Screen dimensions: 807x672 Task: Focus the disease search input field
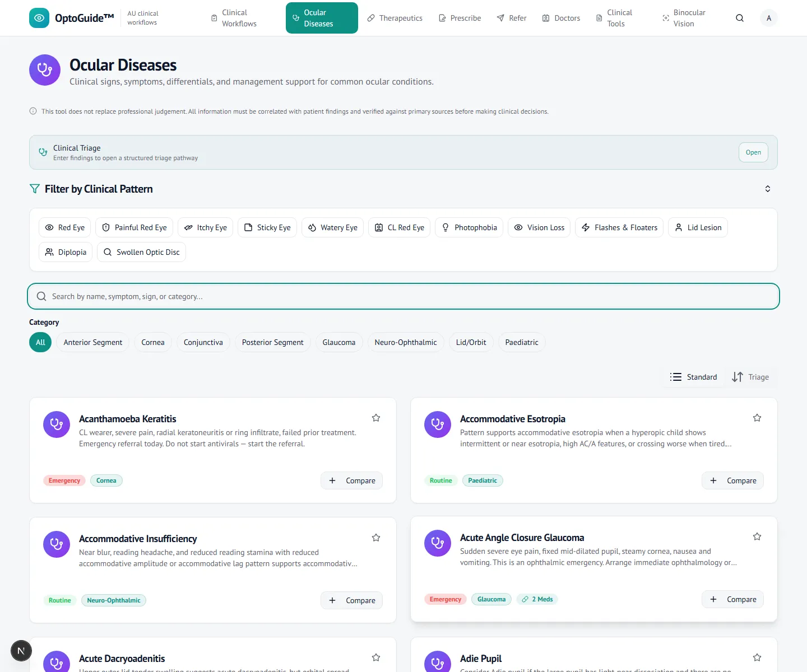[403, 296]
